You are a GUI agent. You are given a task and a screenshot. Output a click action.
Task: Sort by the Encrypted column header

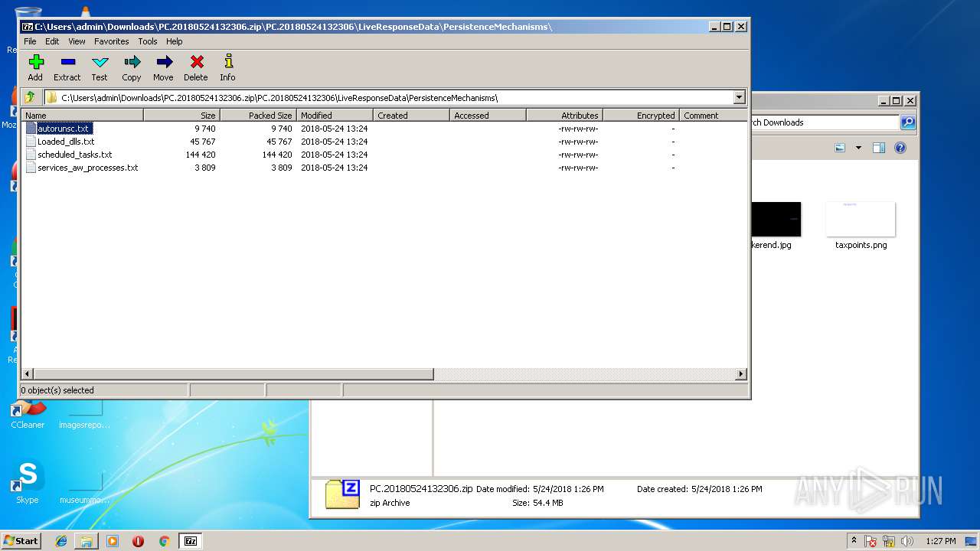[642, 116]
